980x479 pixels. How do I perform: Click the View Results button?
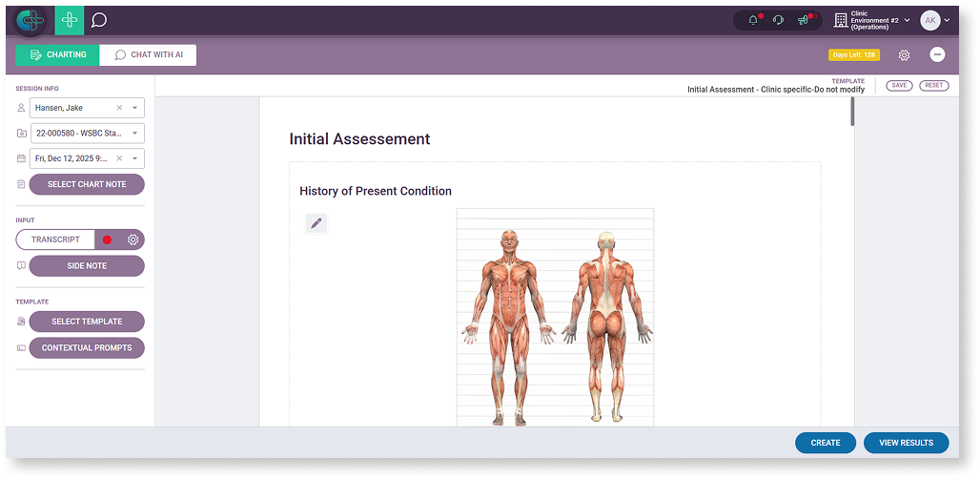click(x=906, y=443)
